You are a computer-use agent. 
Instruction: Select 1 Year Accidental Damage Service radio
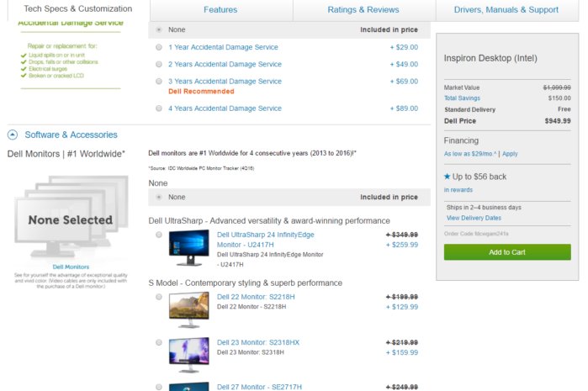[159, 47]
